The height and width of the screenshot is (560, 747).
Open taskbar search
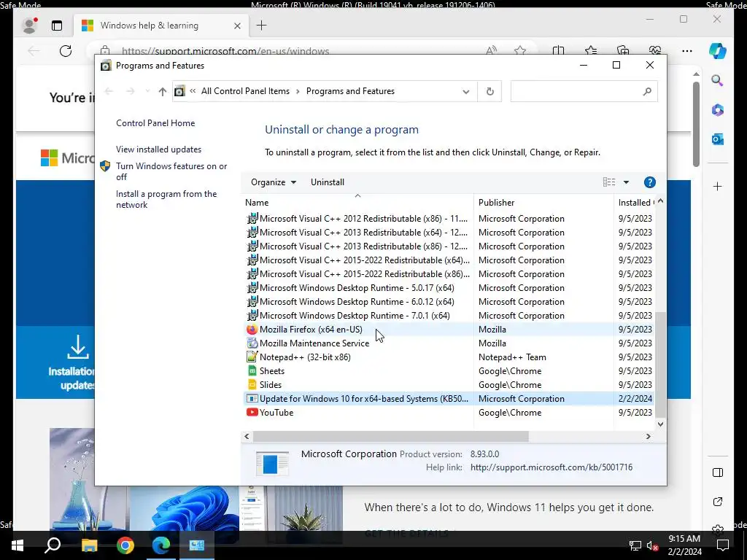coord(53,545)
